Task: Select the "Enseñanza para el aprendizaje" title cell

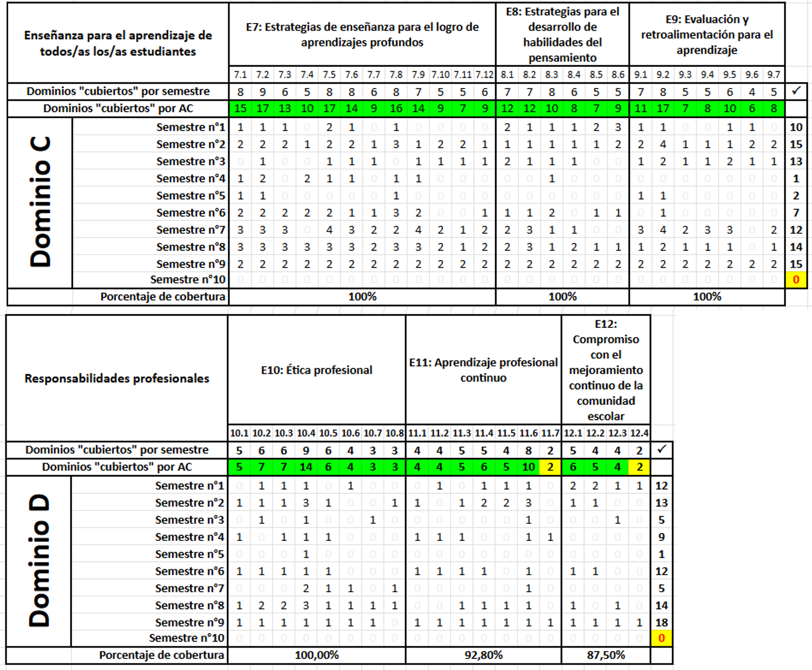Action: [x=118, y=43]
